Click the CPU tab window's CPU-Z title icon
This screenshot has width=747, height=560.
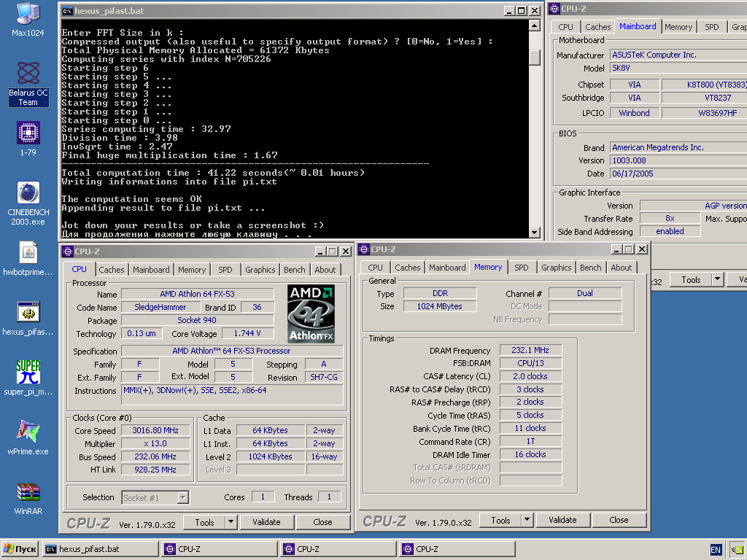pos(68,252)
